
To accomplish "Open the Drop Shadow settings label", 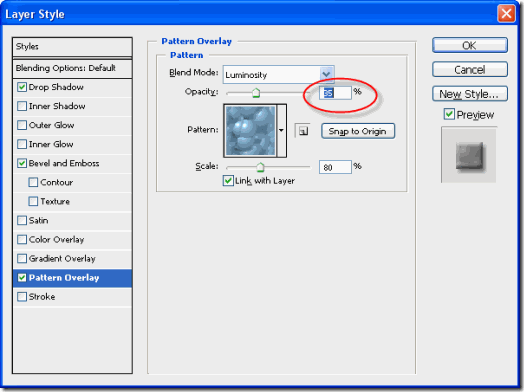I will tap(56, 87).
